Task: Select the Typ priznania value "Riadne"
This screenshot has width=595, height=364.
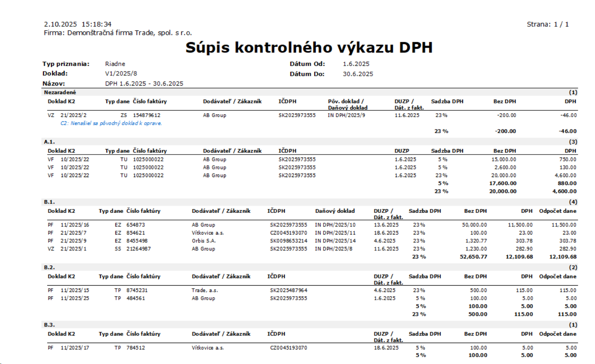Action: (x=115, y=64)
